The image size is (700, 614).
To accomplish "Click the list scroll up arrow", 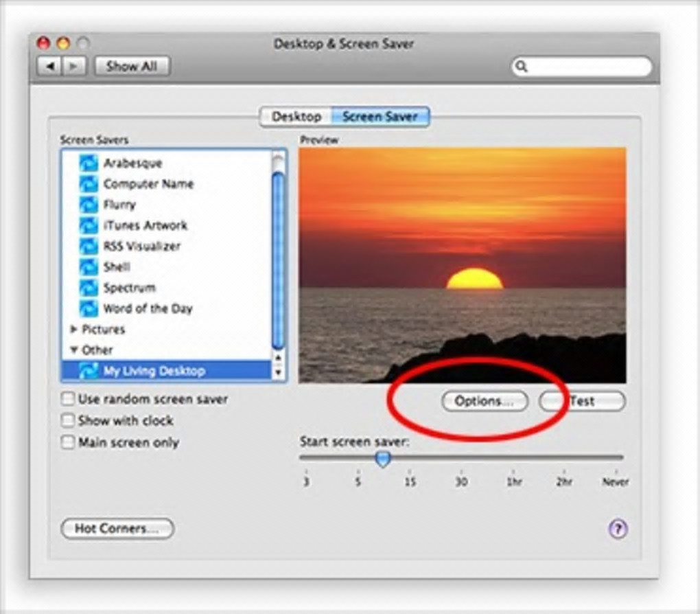I will click(278, 358).
